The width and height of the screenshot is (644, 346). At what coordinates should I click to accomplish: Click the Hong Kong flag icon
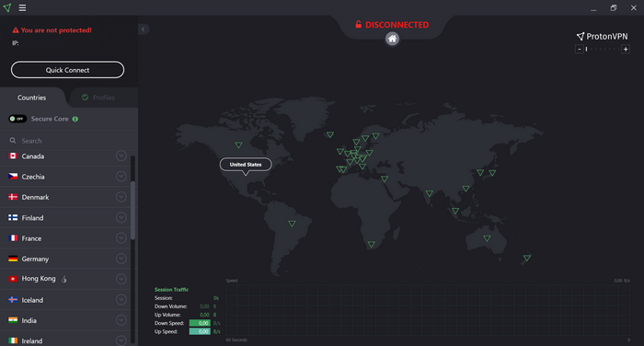pos(13,279)
